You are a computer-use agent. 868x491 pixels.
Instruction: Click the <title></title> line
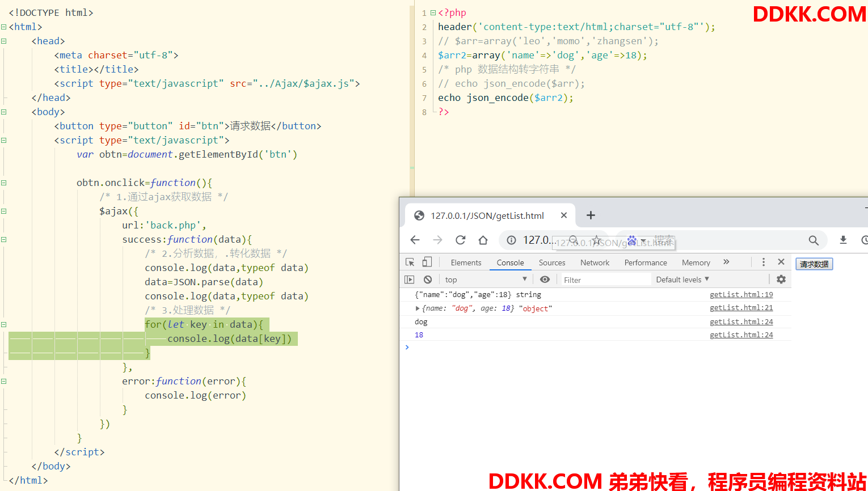[96, 69]
